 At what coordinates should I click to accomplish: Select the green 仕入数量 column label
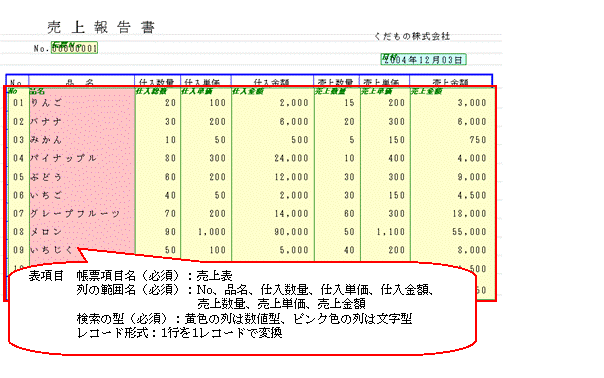[151, 91]
